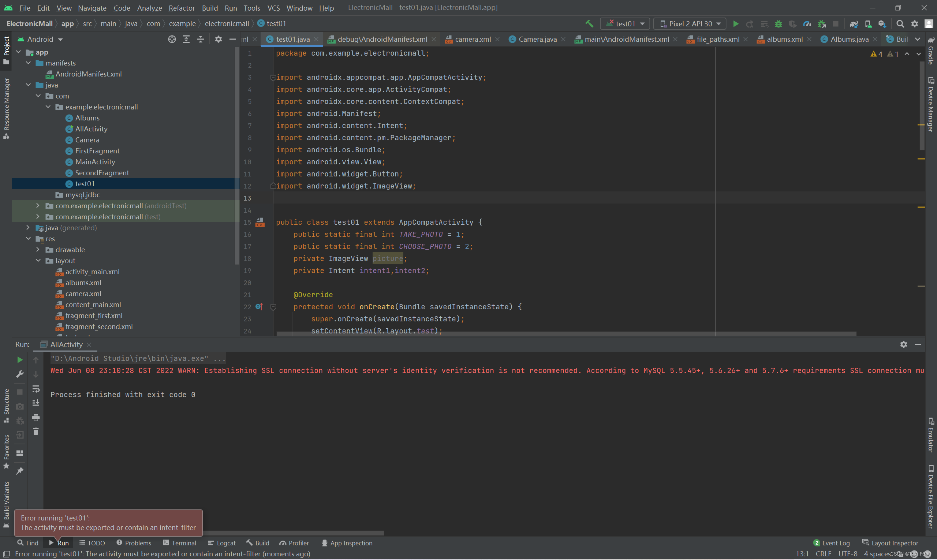Switch to file_paths.xml editor tab
This screenshot has width=937, height=560.
(717, 39)
